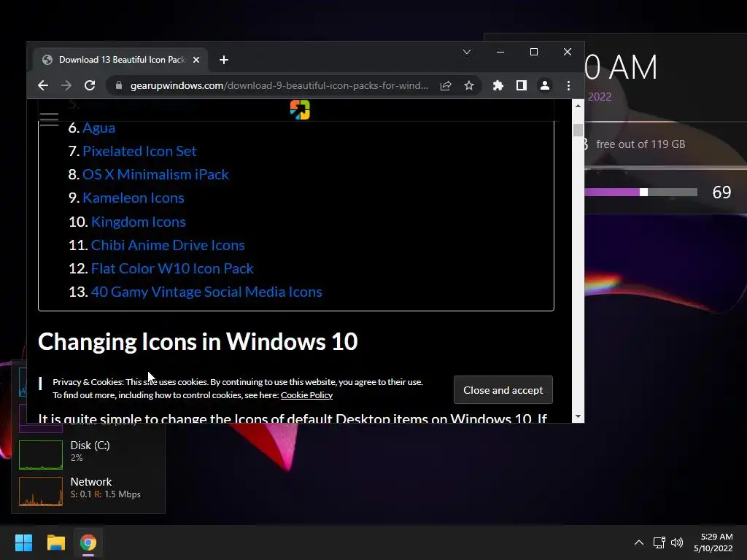Click the 'free out of 119 GB' text

click(x=640, y=144)
